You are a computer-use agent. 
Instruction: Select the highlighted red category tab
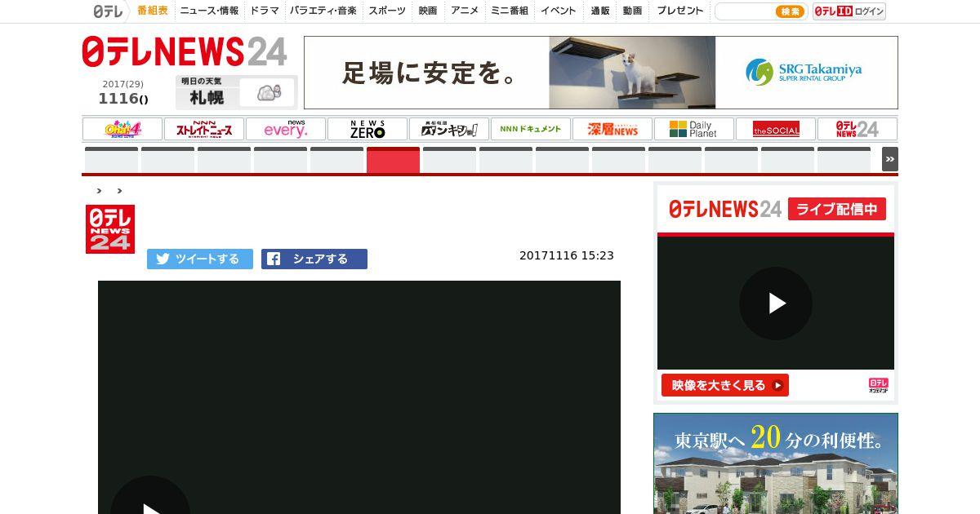[x=393, y=160]
